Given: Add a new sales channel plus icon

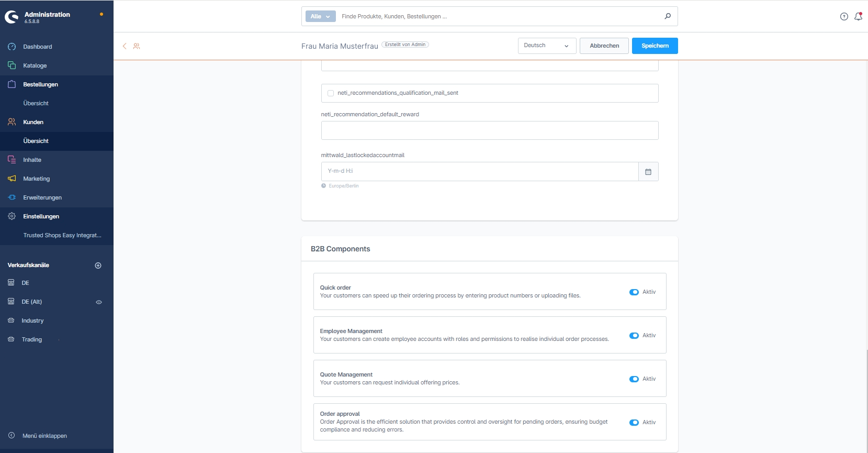Looking at the screenshot, I should [x=98, y=266].
